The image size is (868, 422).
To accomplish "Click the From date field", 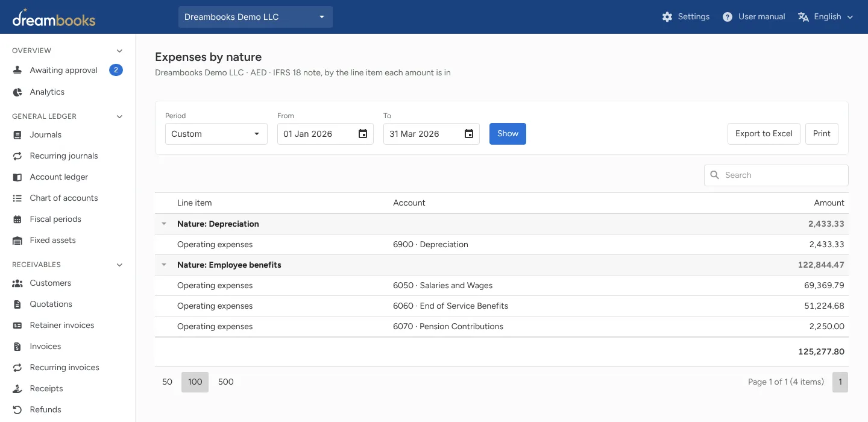I will tap(325, 134).
